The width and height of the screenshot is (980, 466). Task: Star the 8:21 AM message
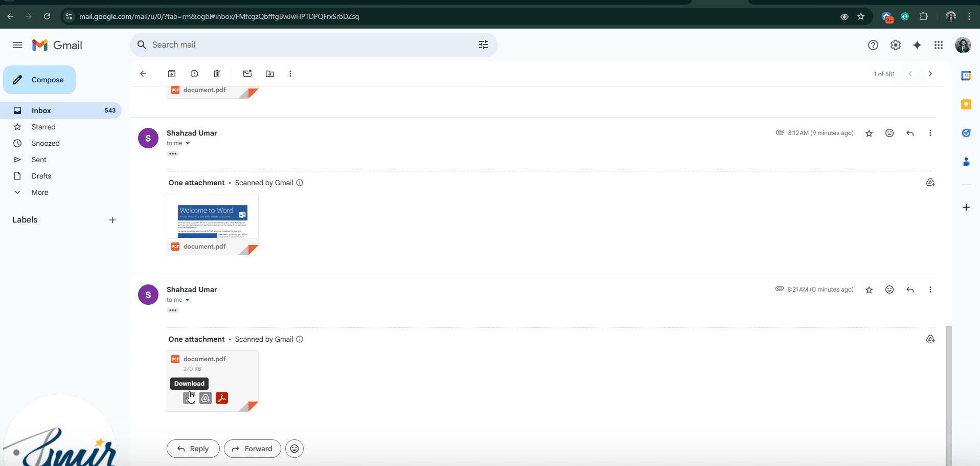[869, 290]
